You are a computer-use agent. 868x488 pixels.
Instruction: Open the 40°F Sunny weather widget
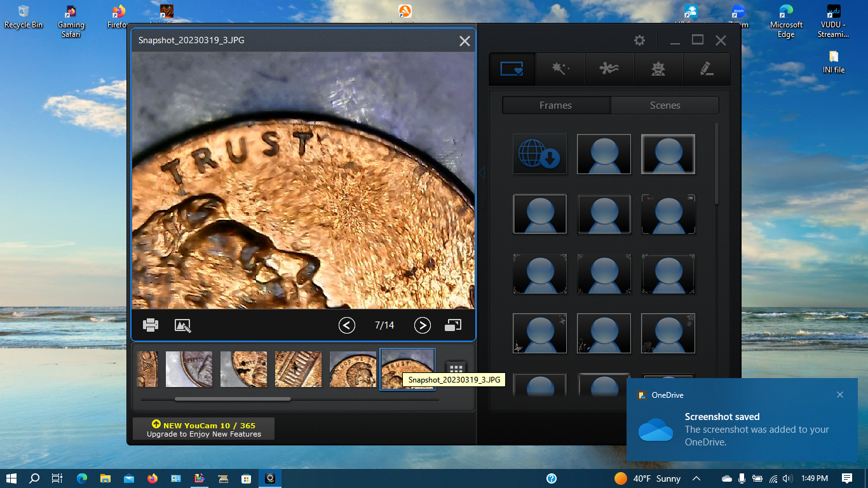[x=648, y=478]
